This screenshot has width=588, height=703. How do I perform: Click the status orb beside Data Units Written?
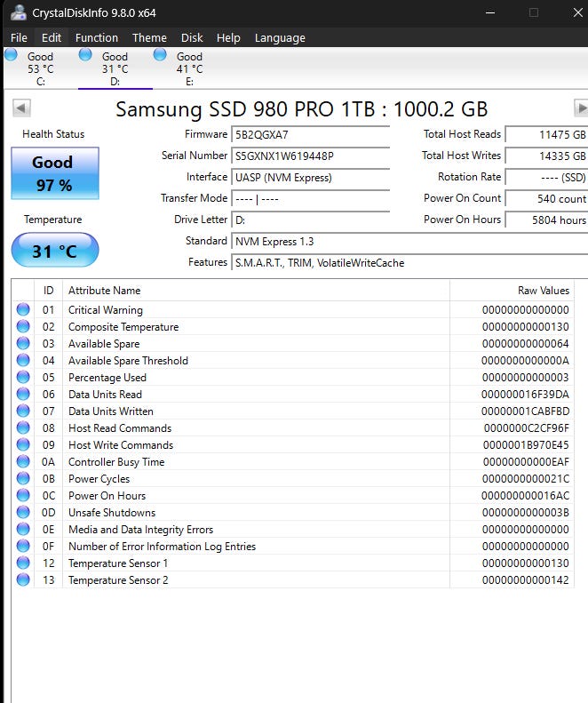[x=23, y=411]
